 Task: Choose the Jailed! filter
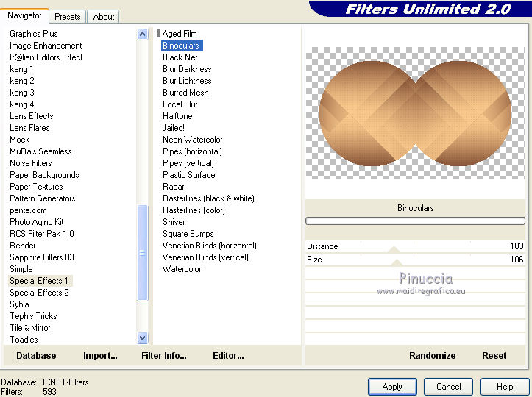(x=174, y=128)
